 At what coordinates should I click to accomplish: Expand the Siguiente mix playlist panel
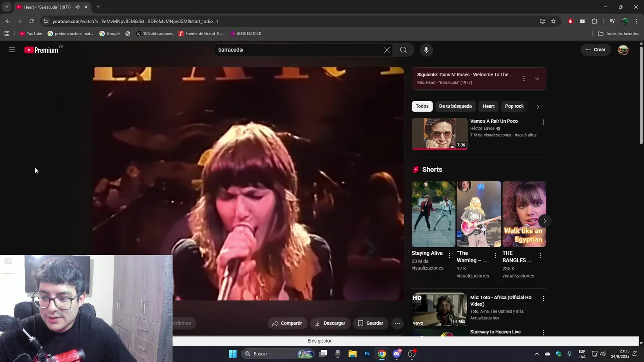(537, 79)
